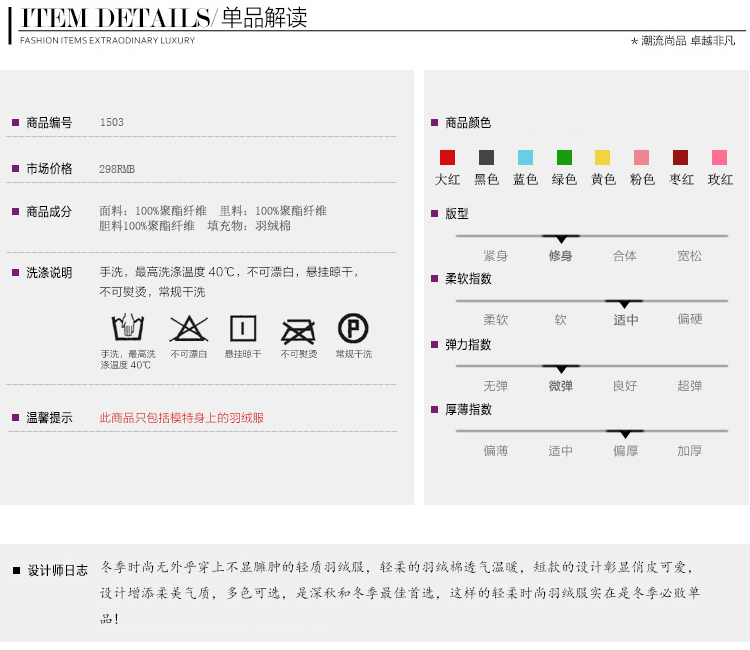Click the 弹力指数 slider marker at 微弹
The width and height of the screenshot is (750, 650).
(561, 368)
